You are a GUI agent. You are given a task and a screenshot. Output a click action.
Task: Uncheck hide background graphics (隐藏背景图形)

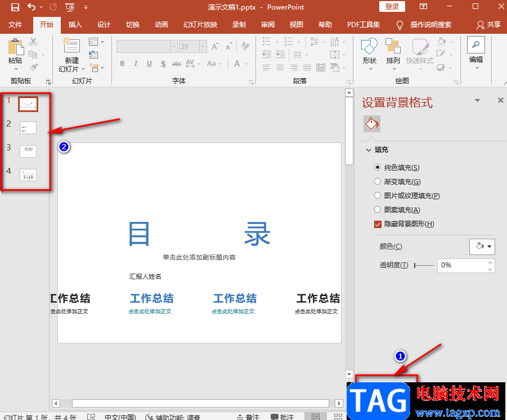(x=378, y=224)
